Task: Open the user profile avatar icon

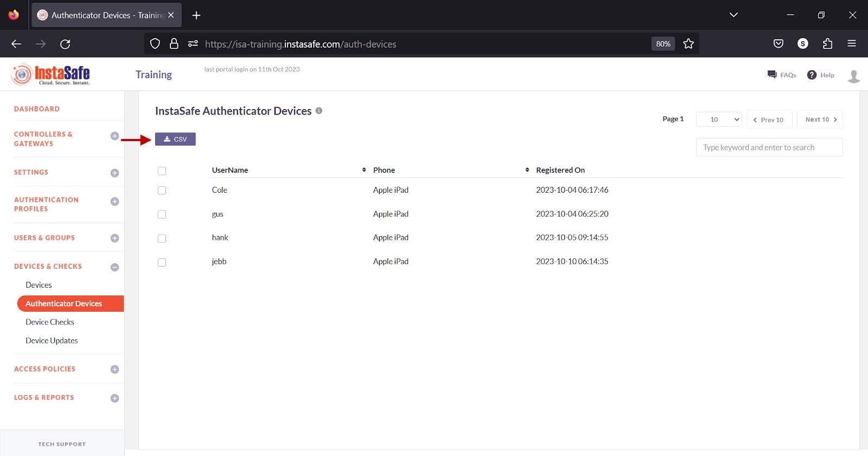Action: (853, 76)
